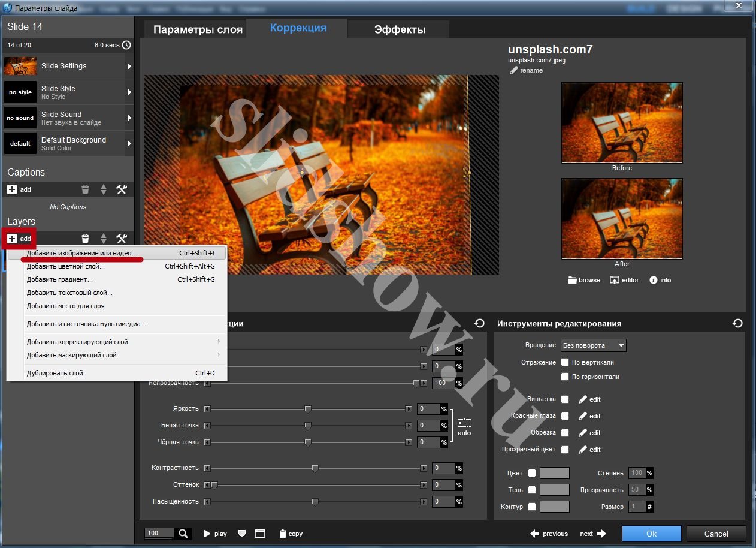Adjust the Яркость slider handle
Screen dimensions: 756x548
[307, 409]
